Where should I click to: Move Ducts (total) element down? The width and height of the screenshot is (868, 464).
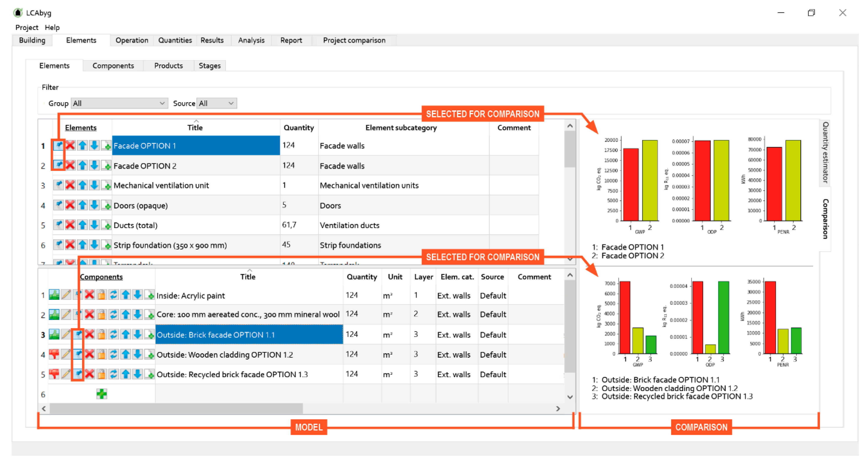(94, 225)
